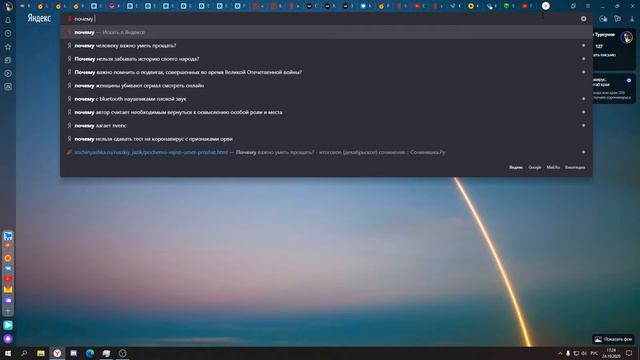
Task: Open the Windows Start menu
Action: pyautogui.click(x=8, y=353)
